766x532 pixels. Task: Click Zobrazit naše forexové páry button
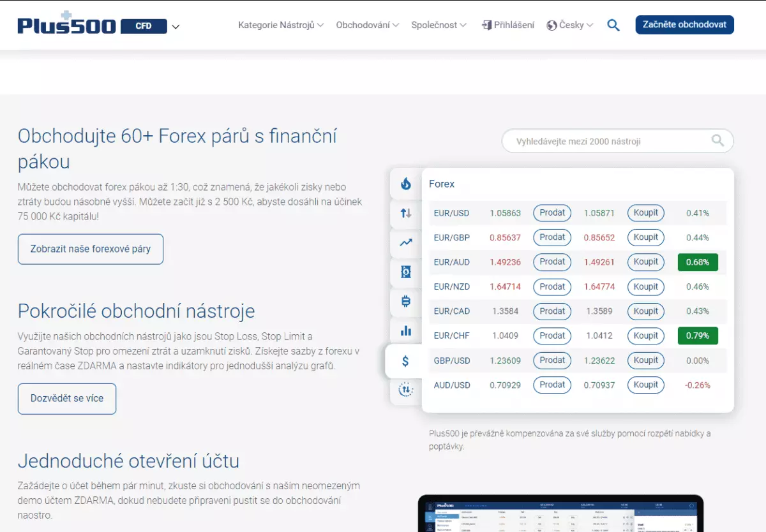(x=91, y=249)
